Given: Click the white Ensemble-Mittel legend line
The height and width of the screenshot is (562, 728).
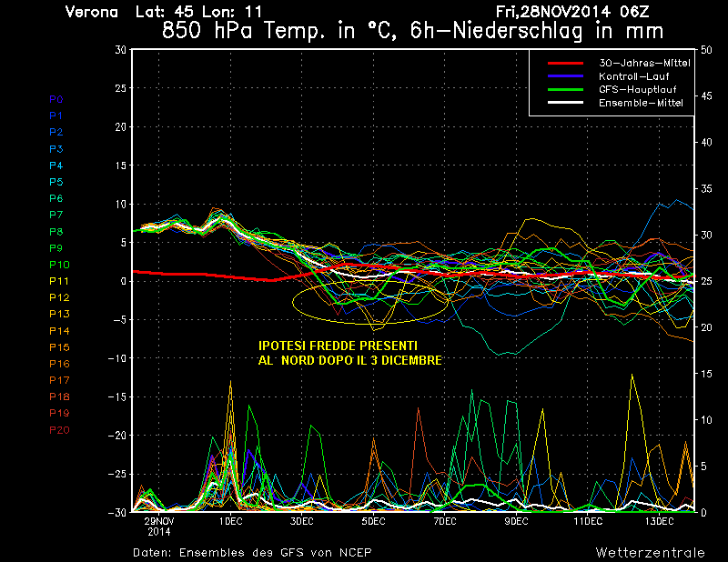Looking at the screenshot, I should tap(565, 102).
